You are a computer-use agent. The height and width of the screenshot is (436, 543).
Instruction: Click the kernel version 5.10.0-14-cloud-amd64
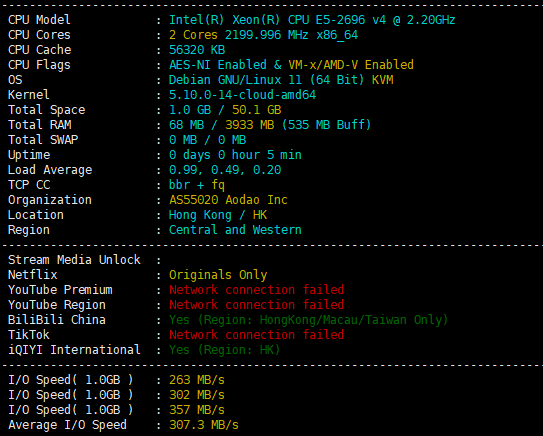pyautogui.click(x=242, y=95)
